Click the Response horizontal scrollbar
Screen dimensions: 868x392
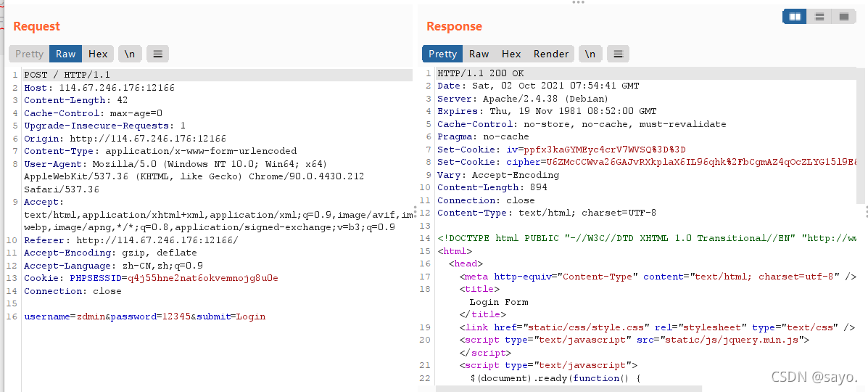pyautogui.click(x=569, y=388)
